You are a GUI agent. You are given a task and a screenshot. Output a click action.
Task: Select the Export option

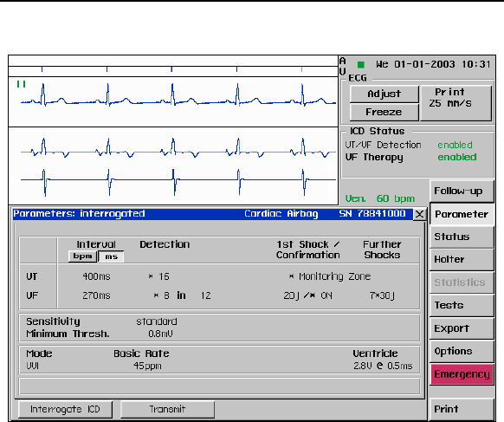(x=462, y=328)
